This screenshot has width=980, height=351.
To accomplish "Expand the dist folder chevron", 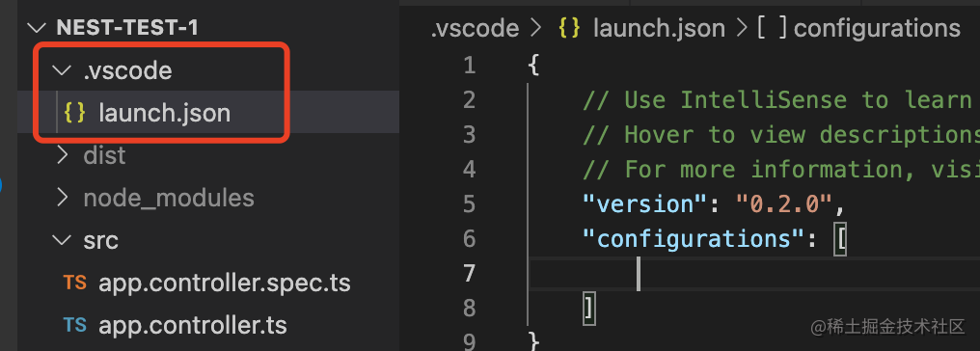I will point(62,155).
